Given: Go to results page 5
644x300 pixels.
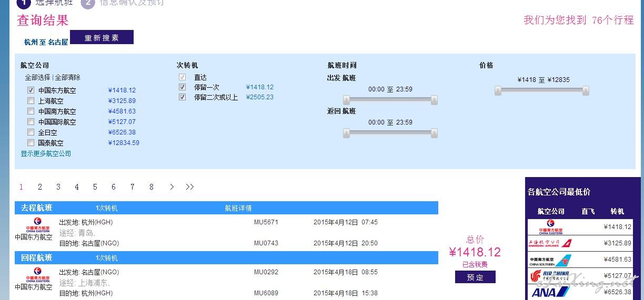Looking at the screenshot, I should (x=95, y=187).
